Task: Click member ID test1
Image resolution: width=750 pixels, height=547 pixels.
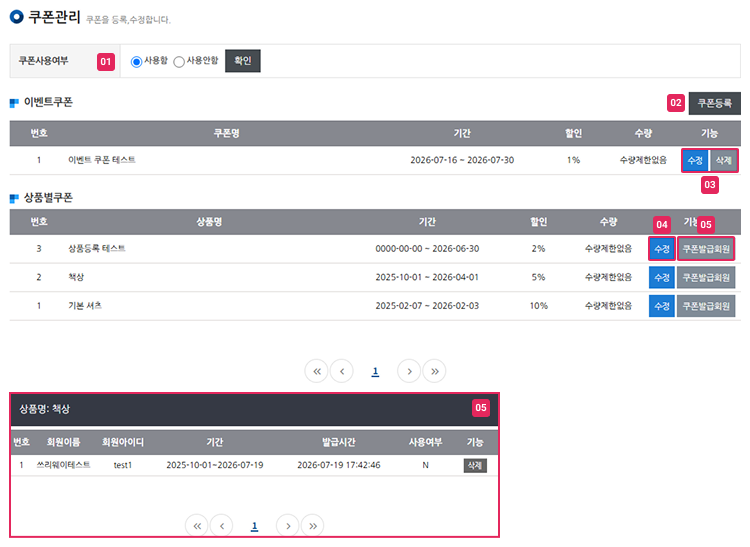Action: (x=122, y=465)
